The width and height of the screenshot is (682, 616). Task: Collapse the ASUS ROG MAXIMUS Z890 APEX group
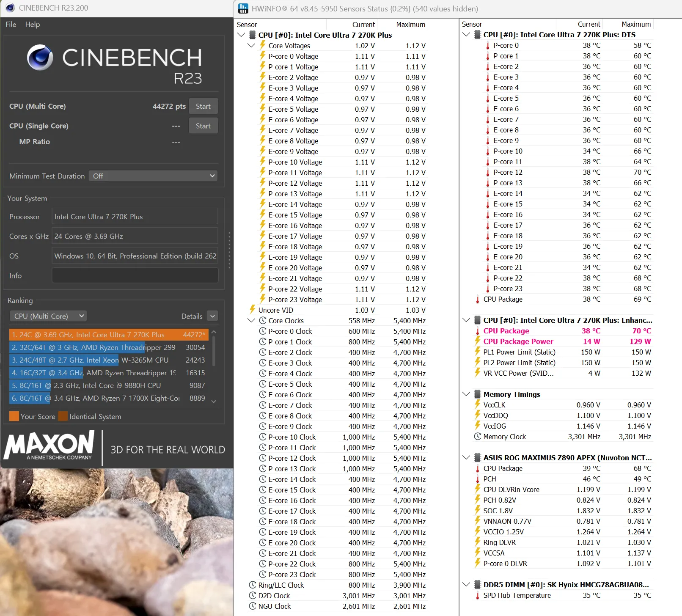pyautogui.click(x=466, y=458)
